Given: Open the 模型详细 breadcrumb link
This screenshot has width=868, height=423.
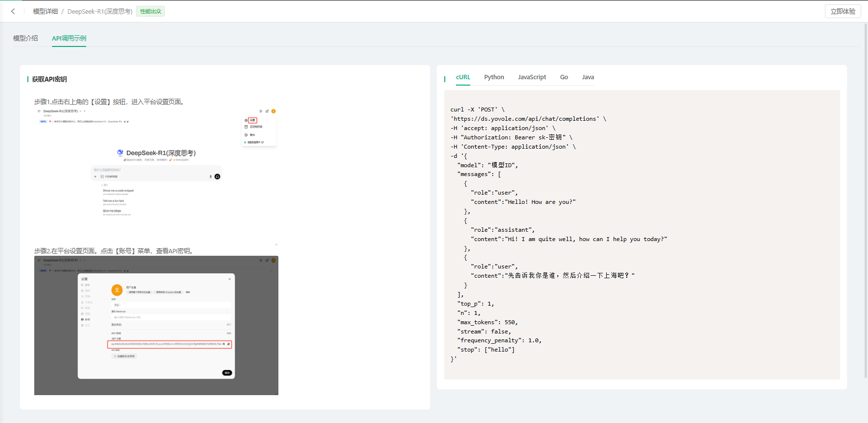Looking at the screenshot, I should [x=46, y=11].
